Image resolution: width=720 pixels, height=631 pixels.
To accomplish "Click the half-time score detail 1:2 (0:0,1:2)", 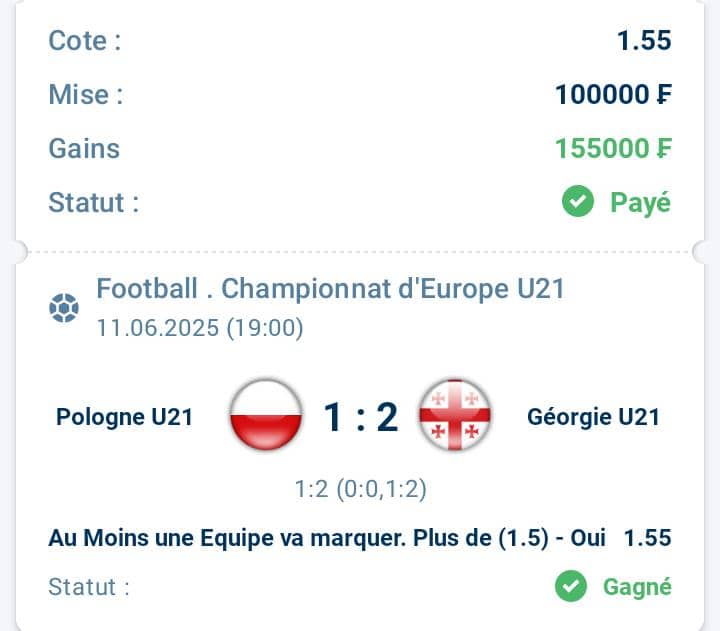I will 360,489.
